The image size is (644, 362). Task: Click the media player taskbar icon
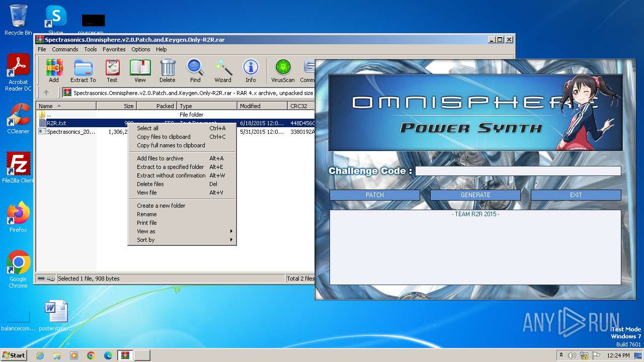click(74, 355)
